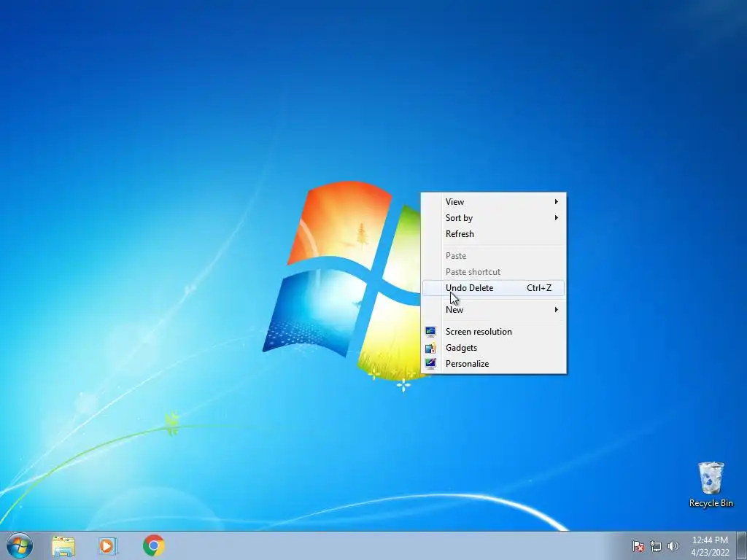Open Personalize from the context menu

(x=494, y=364)
